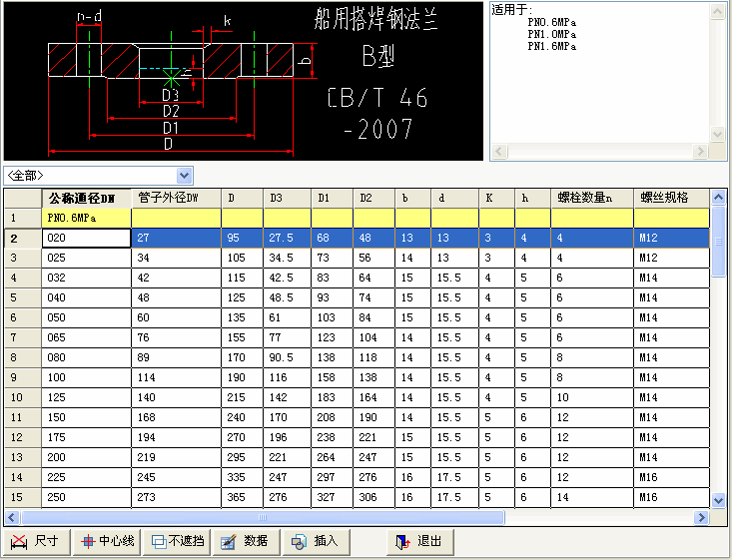The height and width of the screenshot is (560, 732).
Task: Click the flange drawing preview image
Action: pos(244,80)
